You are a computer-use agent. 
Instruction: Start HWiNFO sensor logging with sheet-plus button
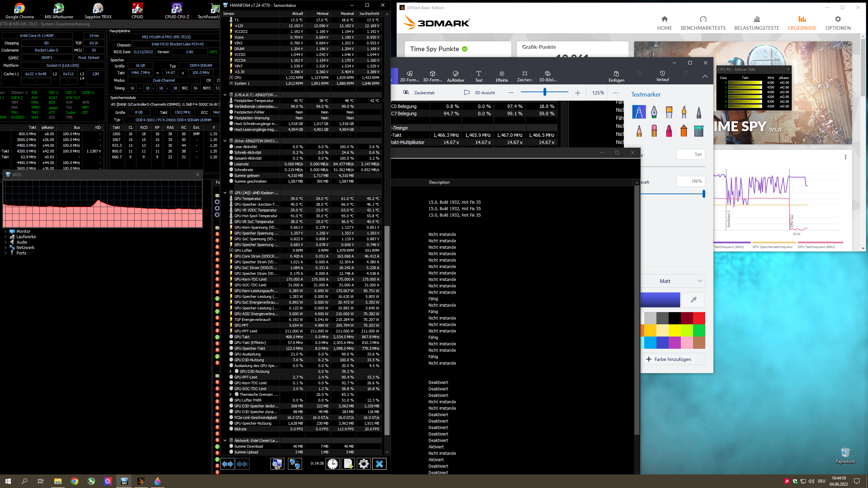click(348, 464)
